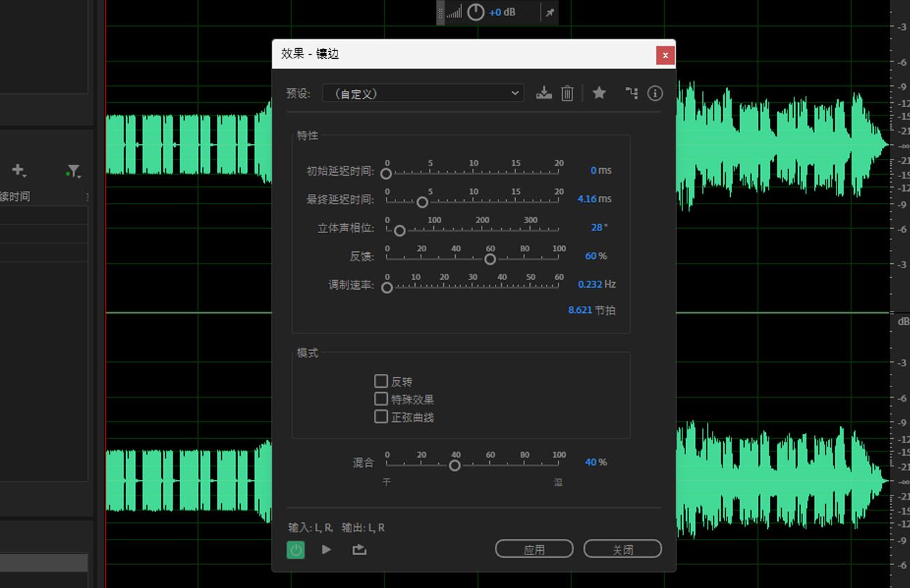Click the 立体声相位 slider handle
This screenshot has height=588, width=910.
click(x=400, y=230)
